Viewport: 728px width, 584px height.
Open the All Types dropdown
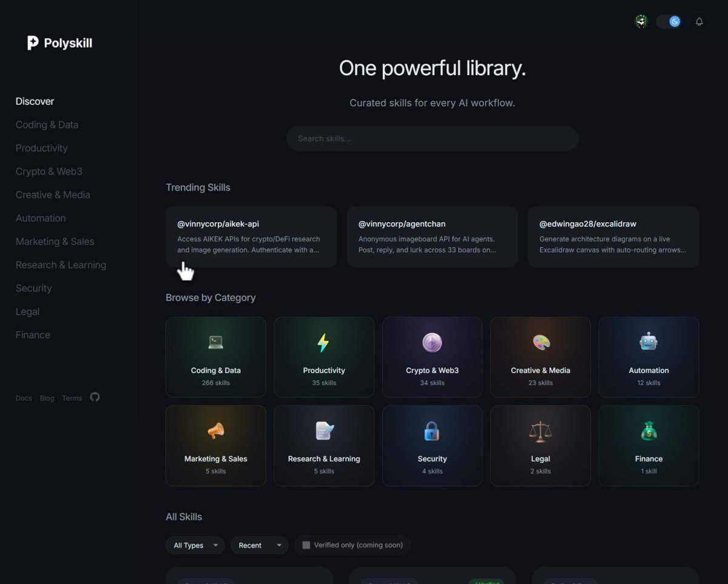coord(195,545)
